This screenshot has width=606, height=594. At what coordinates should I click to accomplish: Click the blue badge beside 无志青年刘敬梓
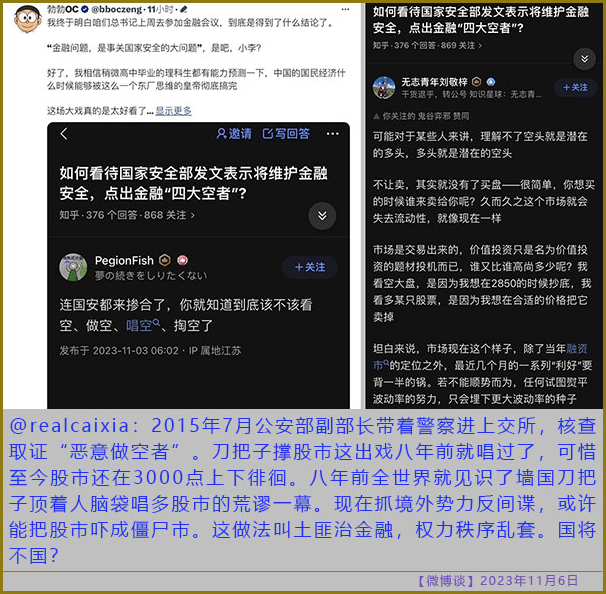tap(491, 82)
